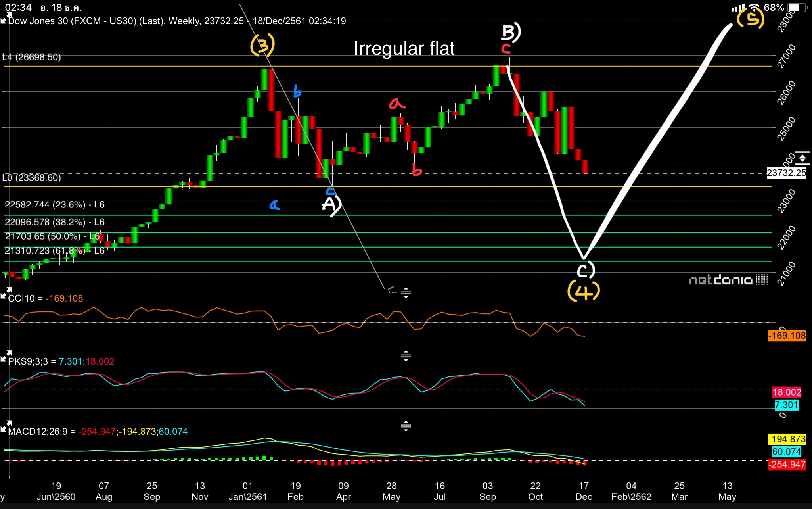812x509 pixels.
Task: Select the 21310.723 (61.8%) Fibonacci label
Action: (54, 251)
